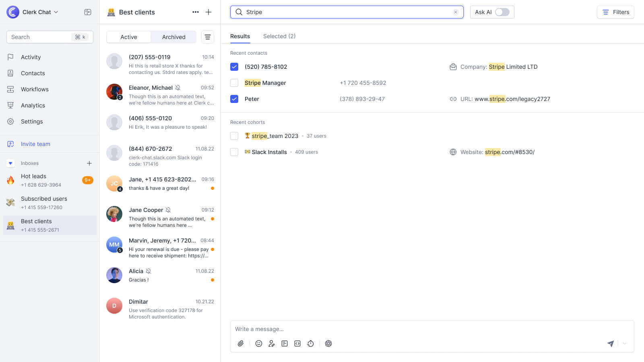Click the 9+ badge on Hot leads

tap(87, 180)
